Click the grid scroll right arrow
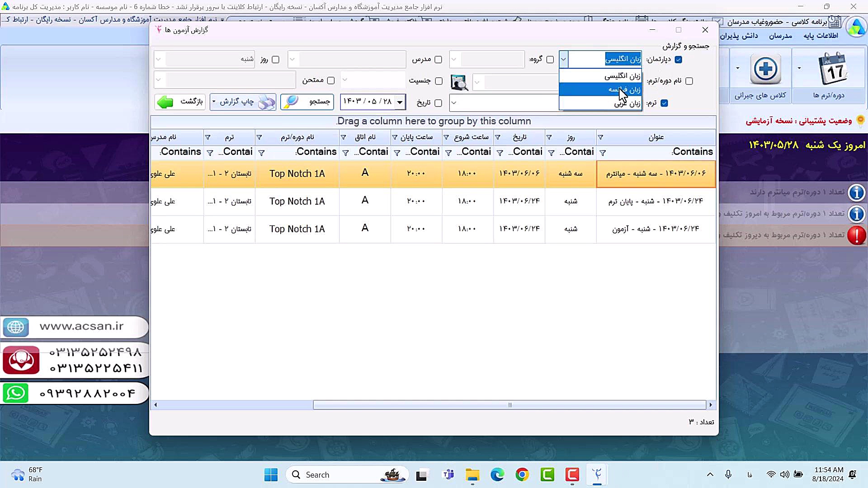 coord(711,405)
